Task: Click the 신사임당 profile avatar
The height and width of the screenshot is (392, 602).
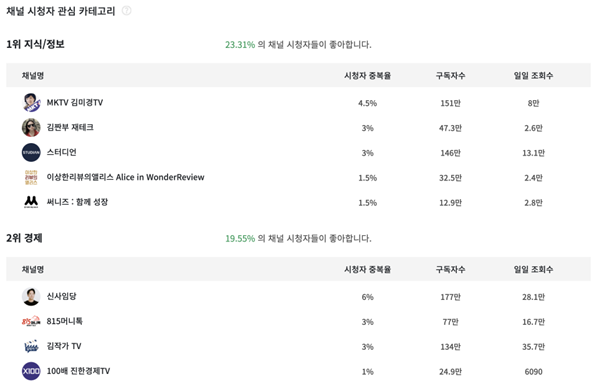Action: [x=31, y=296]
